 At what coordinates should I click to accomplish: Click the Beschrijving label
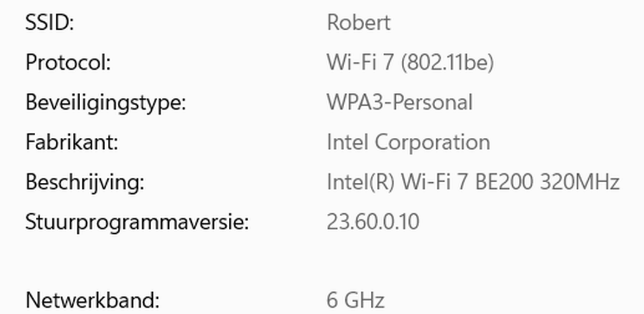(x=84, y=182)
